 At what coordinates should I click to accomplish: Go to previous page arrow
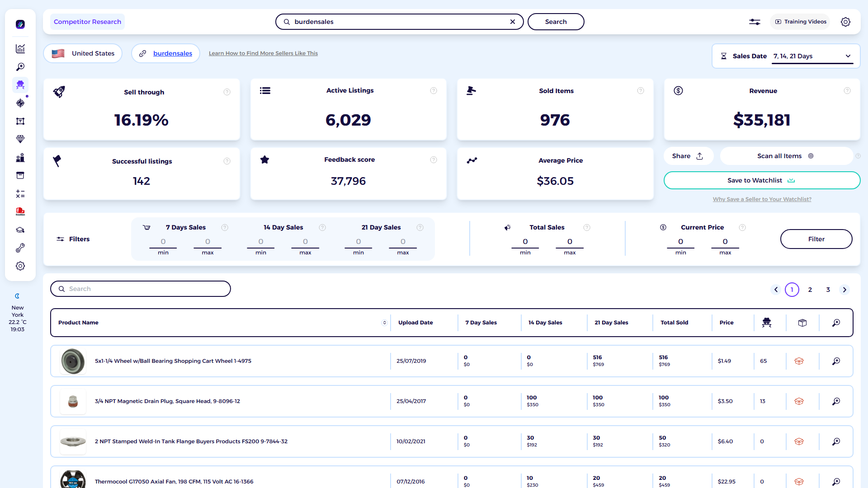point(776,290)
